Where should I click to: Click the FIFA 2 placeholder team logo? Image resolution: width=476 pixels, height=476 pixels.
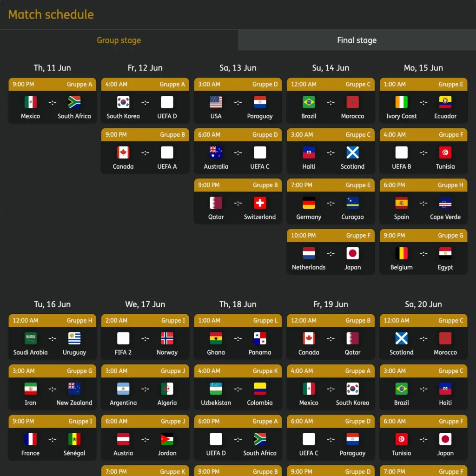coord(123,338)
